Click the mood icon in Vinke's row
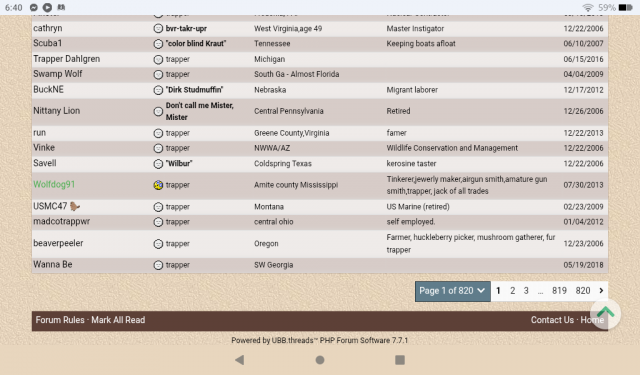 (158, 148)
